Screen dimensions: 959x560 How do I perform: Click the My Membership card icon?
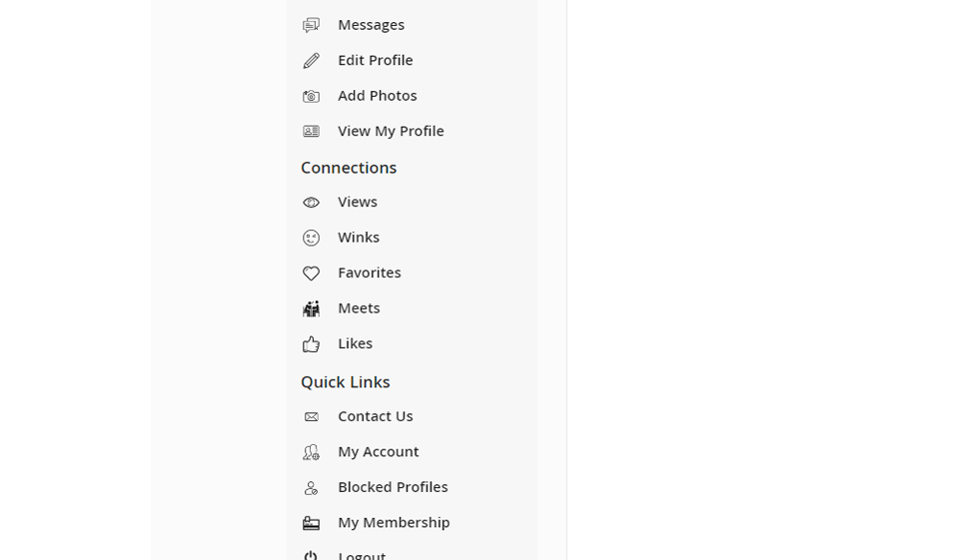coord(312,523)
